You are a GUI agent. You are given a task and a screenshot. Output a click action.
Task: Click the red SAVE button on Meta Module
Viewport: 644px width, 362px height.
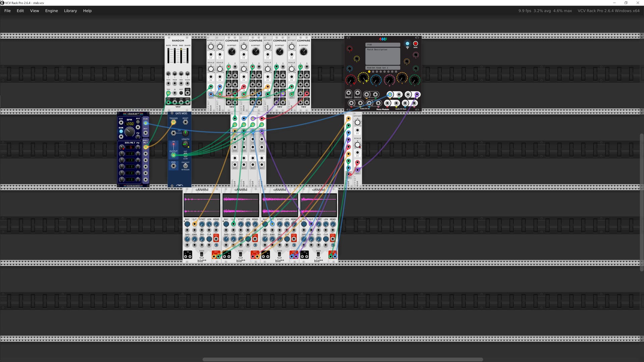(416, 44)
